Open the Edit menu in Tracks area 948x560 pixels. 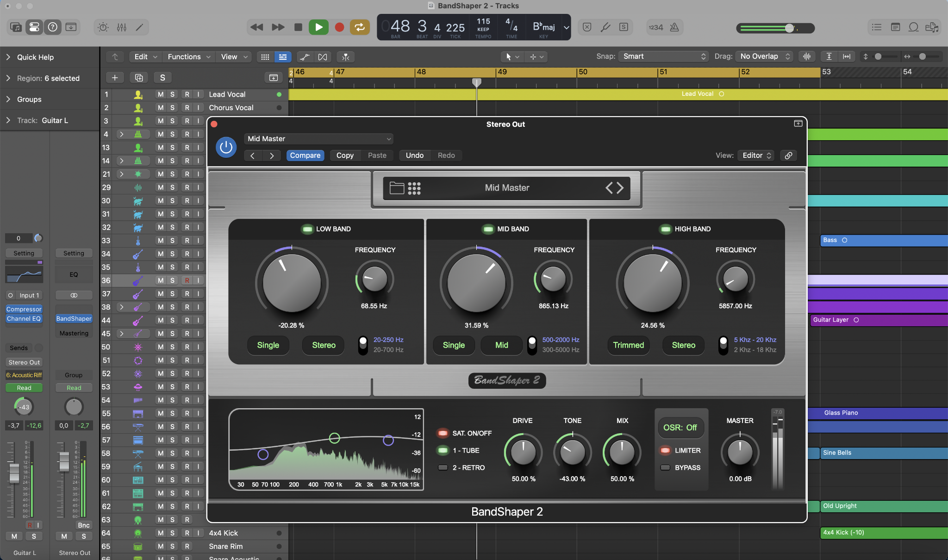(145, 57)
